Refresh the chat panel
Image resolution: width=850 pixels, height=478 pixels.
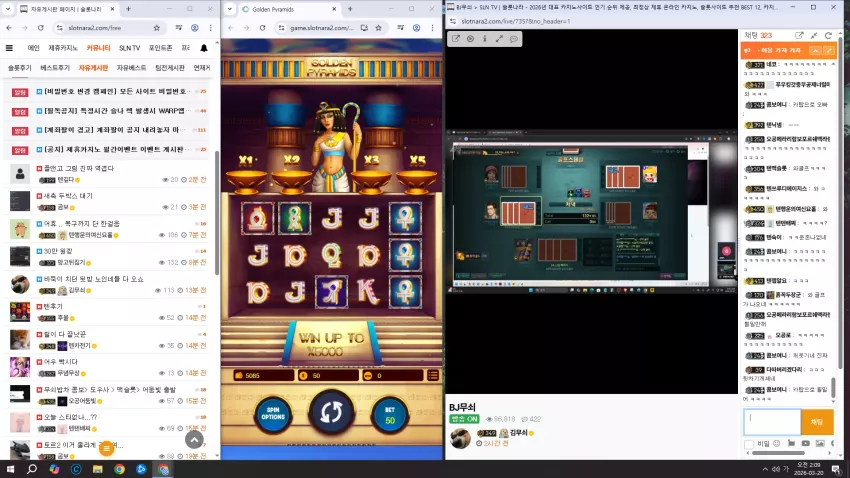point(828,35)
